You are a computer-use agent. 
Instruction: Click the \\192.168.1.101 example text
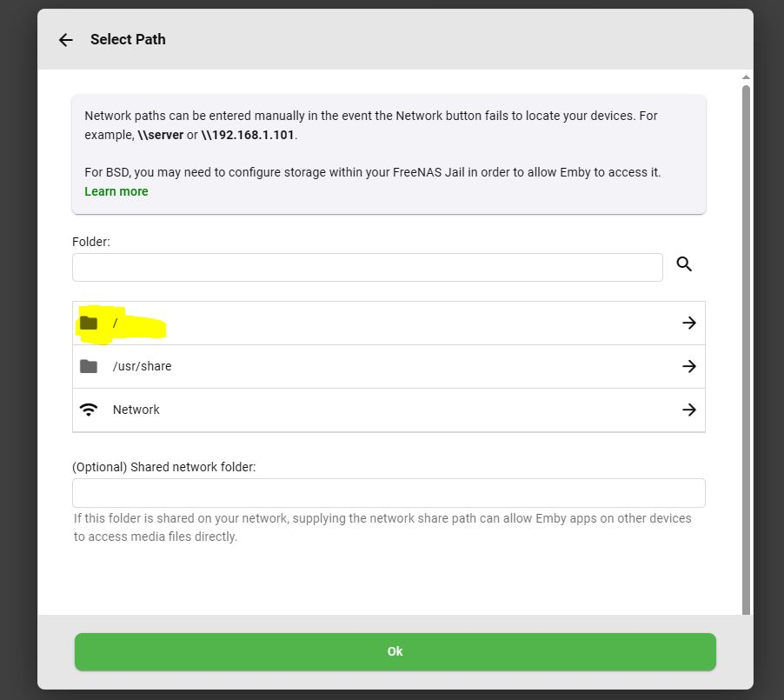[248, 135]
